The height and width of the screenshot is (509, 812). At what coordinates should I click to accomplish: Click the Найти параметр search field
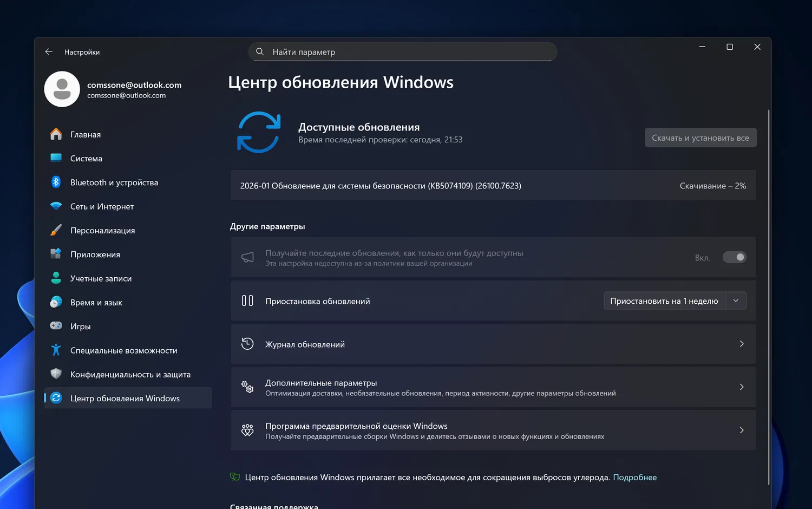coord(403,51)
